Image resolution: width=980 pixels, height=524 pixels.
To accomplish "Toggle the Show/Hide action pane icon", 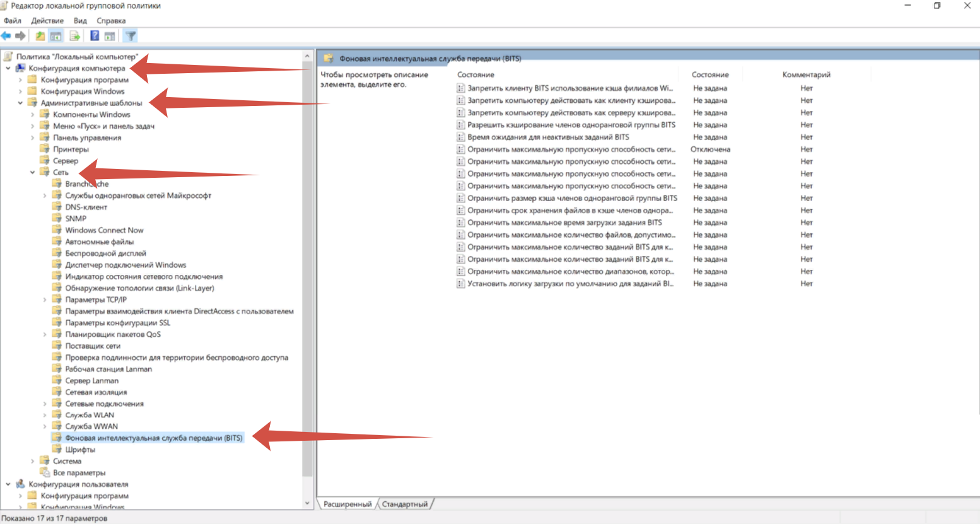I will pos(110,36).
